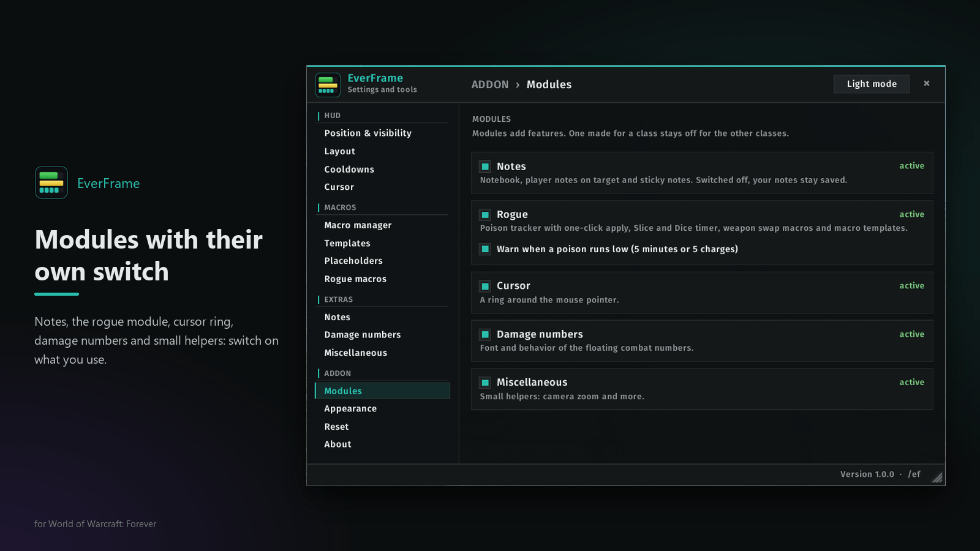
Task: Toggle the Cursor module checkbox
Action: (485, 286)
